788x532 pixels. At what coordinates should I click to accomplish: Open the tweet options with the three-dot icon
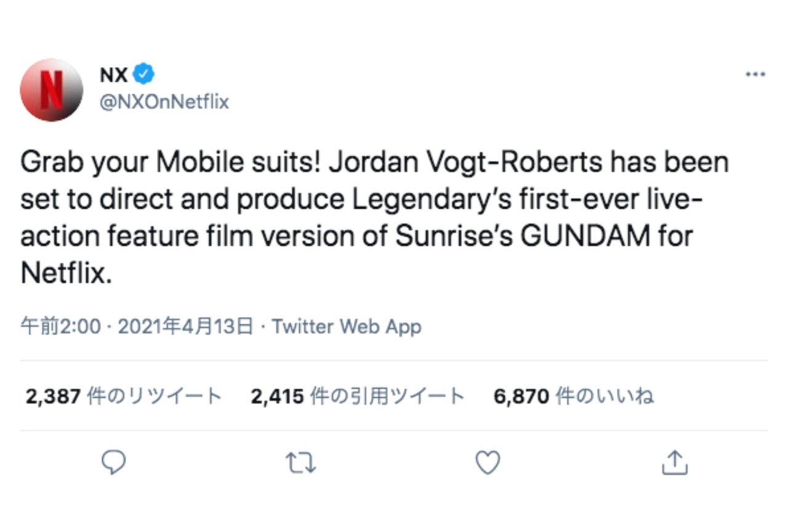click(x=755, y=73)
